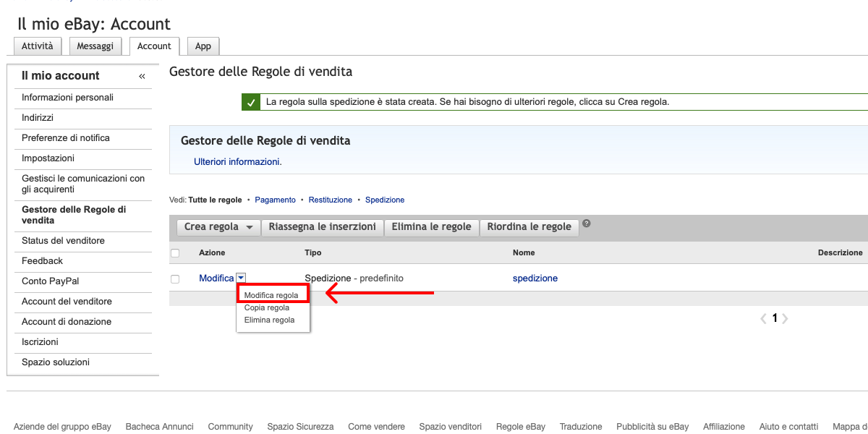Choose Copia regola from menu

267,307
